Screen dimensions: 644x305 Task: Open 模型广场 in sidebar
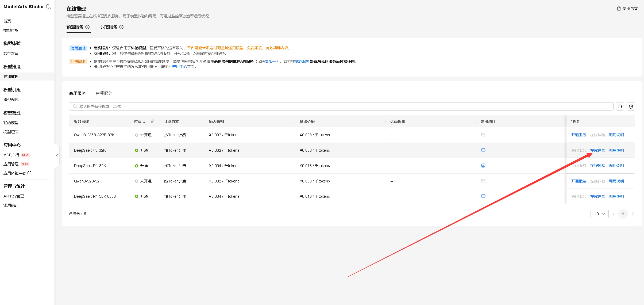[x=11, y=30]
